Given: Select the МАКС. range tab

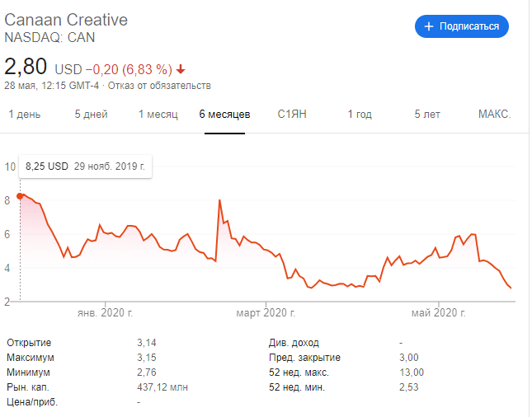Looking at the screenshot, I should pos(494,115).
